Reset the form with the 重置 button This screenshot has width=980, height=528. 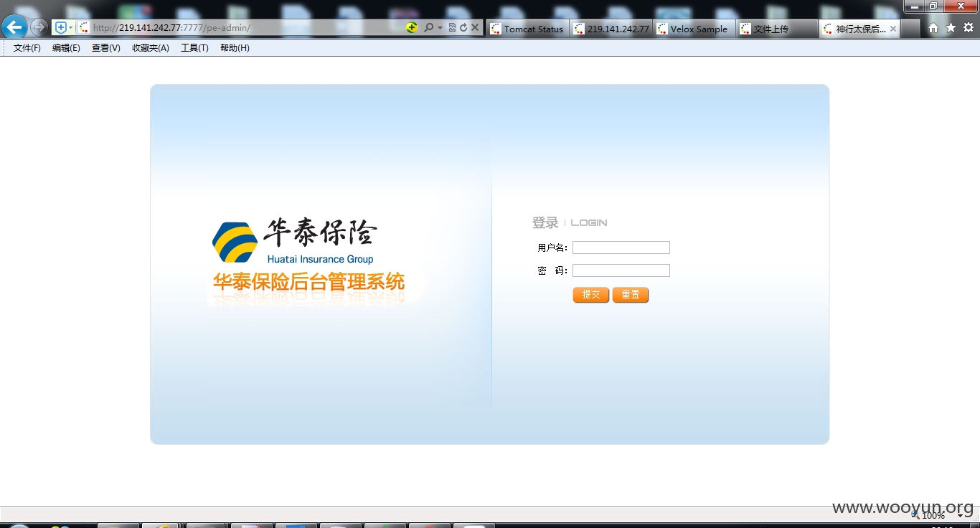coord(631,295)
